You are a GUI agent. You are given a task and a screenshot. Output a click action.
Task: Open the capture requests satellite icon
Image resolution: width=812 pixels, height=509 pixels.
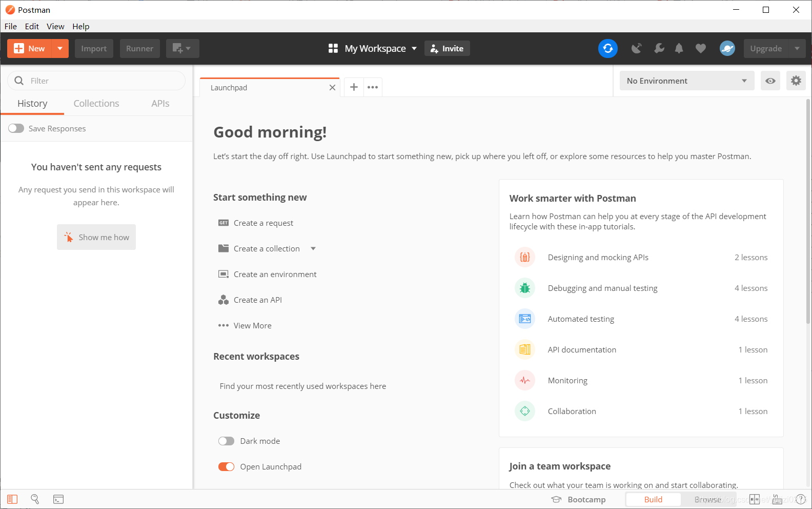(x=637, y=48)
